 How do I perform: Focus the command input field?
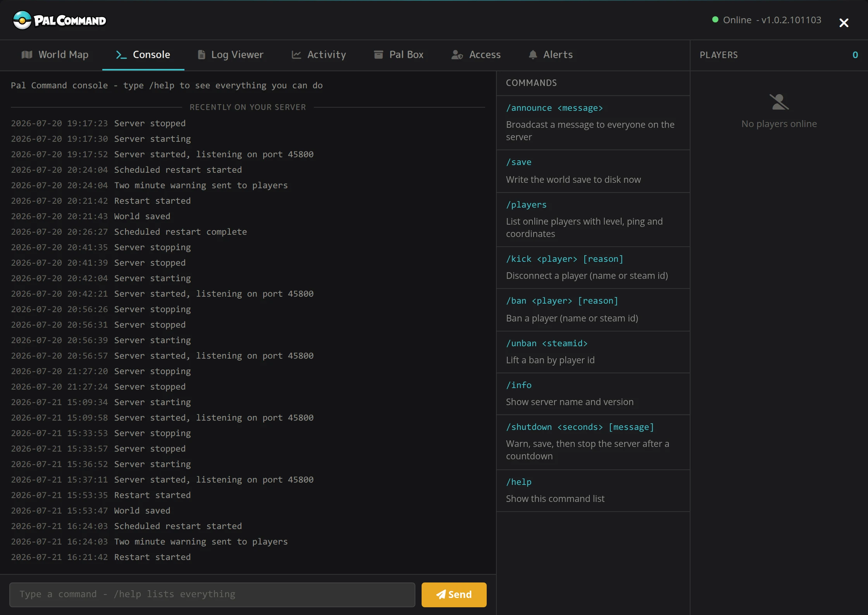(212, 594)
